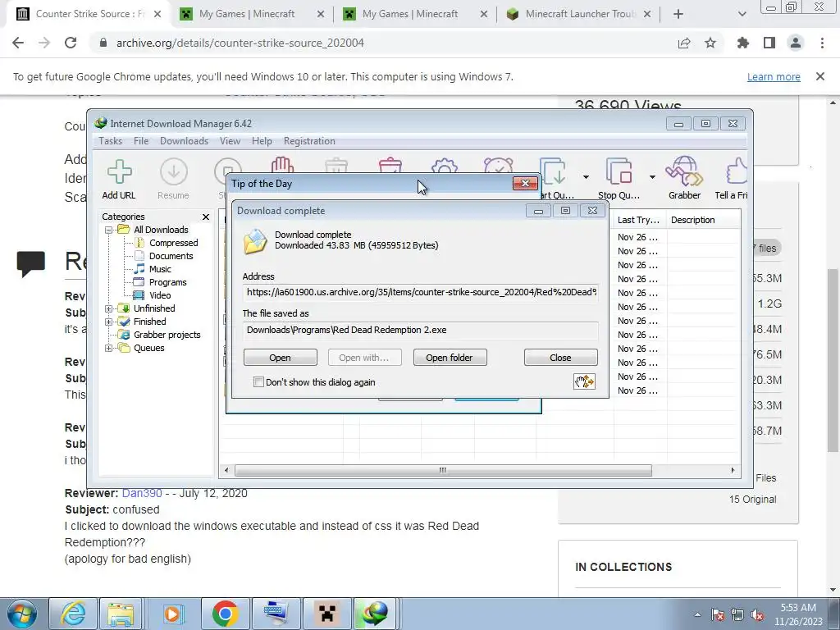Open the View menu in IDM

pos(230,141)
